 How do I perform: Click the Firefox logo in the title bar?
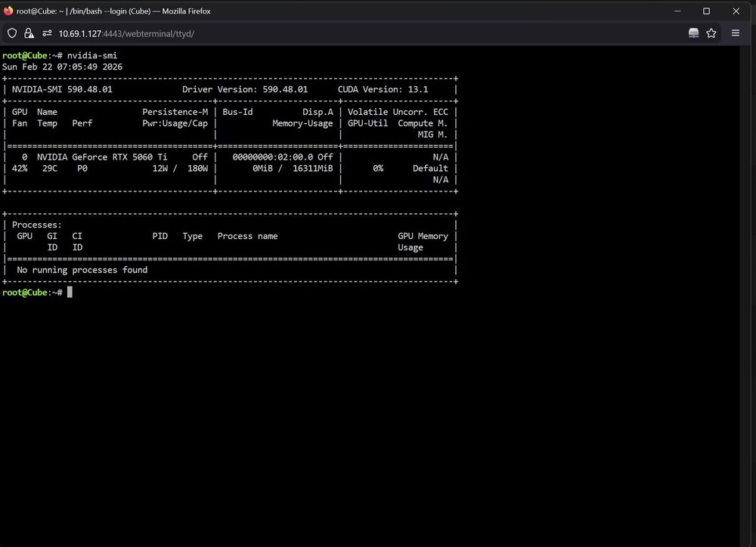[x=8, y=11]
